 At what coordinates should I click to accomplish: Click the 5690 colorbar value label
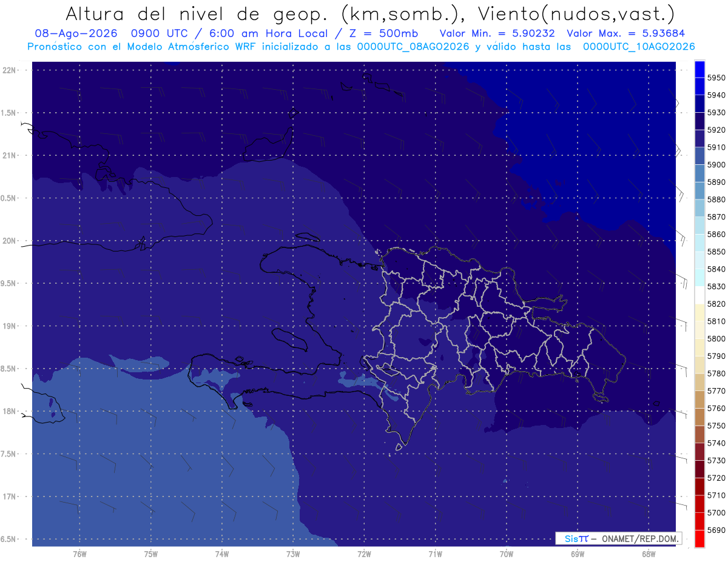[x=716, y=530]
